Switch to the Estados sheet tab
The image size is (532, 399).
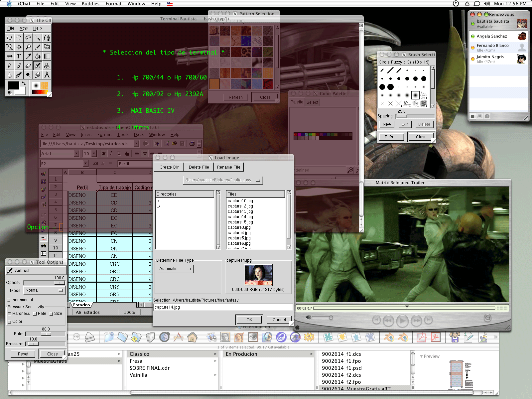[81, 305]
